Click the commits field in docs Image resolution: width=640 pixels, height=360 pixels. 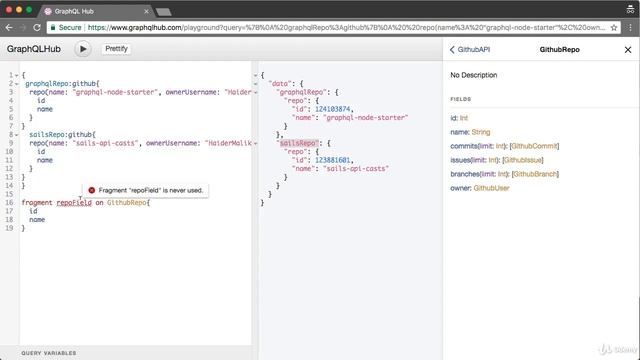coord(464,146)
